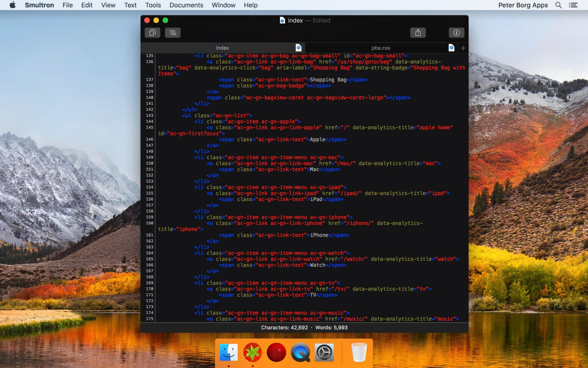Image resolution: width=588 pixels, height=368 pixels.
Task: Click the document proxy icon in the title bar
Action: tap(282, 20)
